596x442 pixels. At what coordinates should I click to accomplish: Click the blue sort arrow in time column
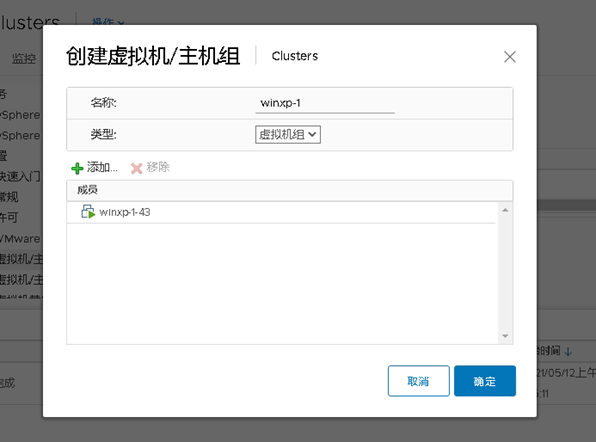pos(568,352)
